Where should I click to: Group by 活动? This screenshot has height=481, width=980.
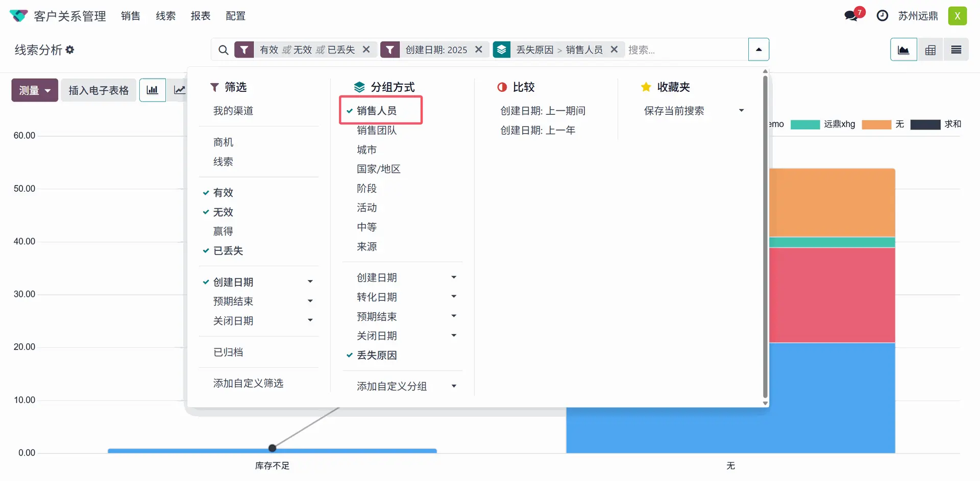(x=366, y=208)
